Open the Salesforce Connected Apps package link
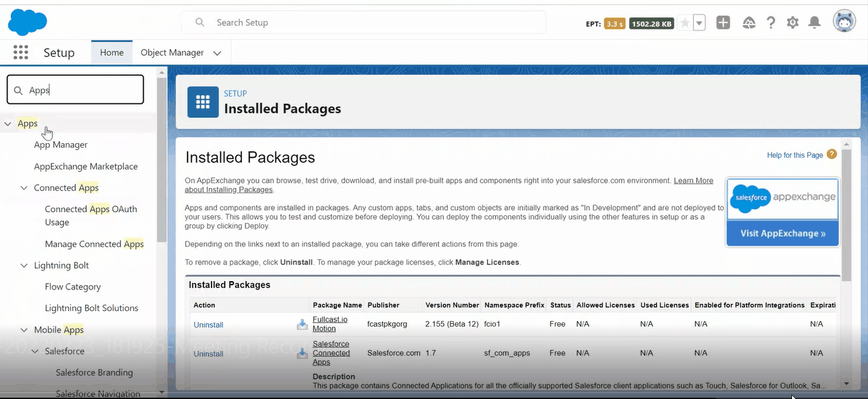The height and width of the screenshot is (399, 868). pos(331,353)
